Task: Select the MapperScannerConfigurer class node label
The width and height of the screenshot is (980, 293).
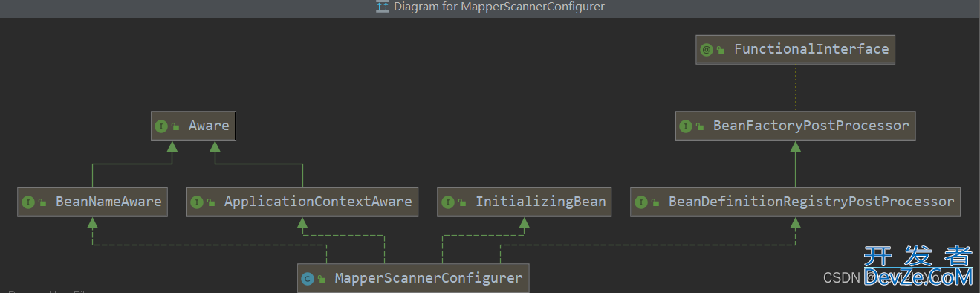Action: click(429, 278)
